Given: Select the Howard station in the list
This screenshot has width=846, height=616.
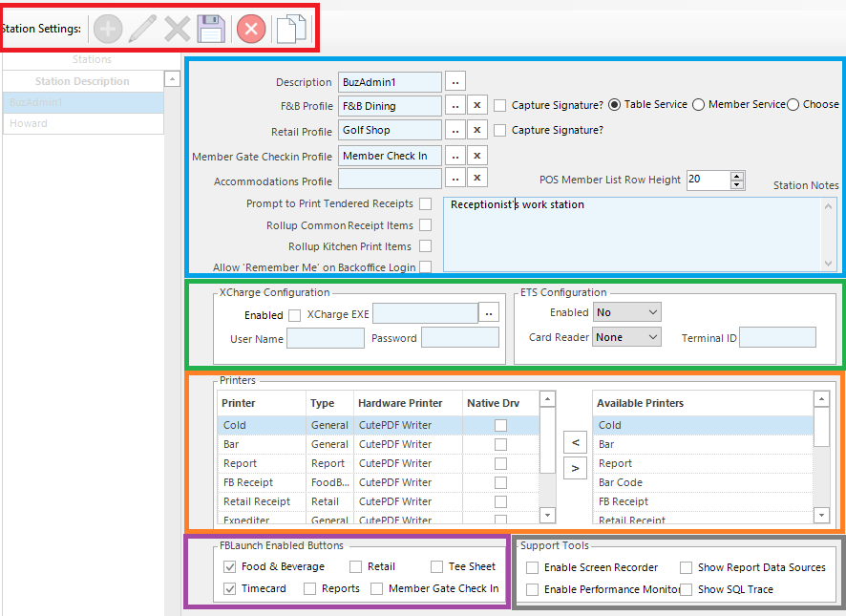Looking at the screenshot, I should pos(83,123).
